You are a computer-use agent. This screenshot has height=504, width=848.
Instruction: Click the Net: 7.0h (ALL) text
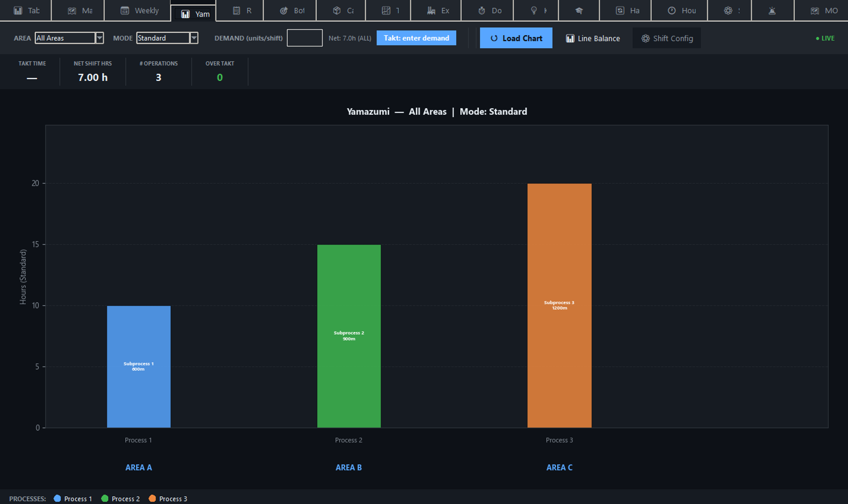(350, 38)
